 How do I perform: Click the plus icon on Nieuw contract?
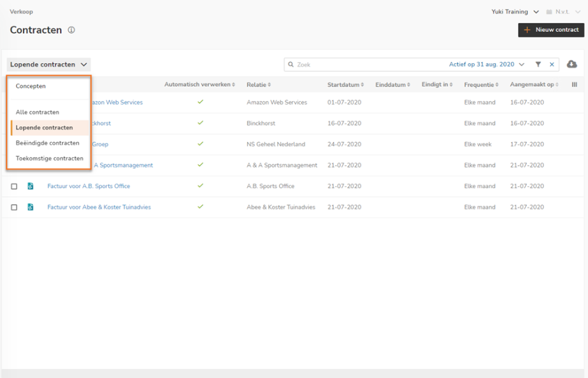click(527, 30)
